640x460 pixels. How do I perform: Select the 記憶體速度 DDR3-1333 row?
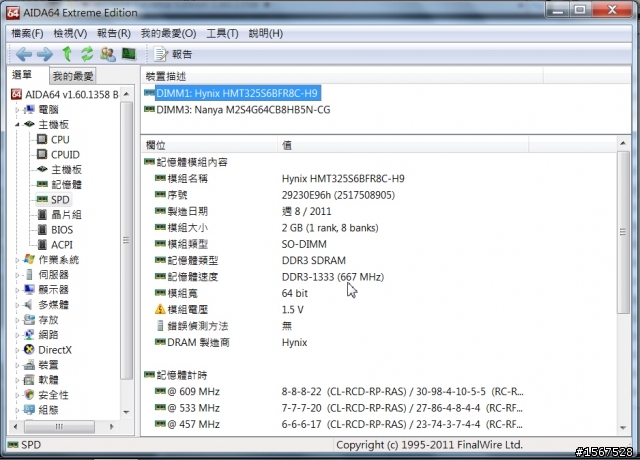tap(380, 277)
